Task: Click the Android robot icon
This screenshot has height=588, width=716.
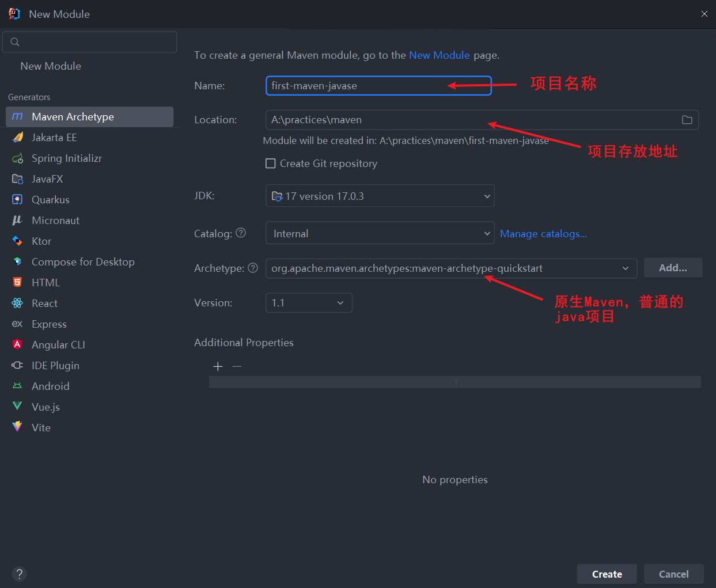Action: tap(18, 386)
